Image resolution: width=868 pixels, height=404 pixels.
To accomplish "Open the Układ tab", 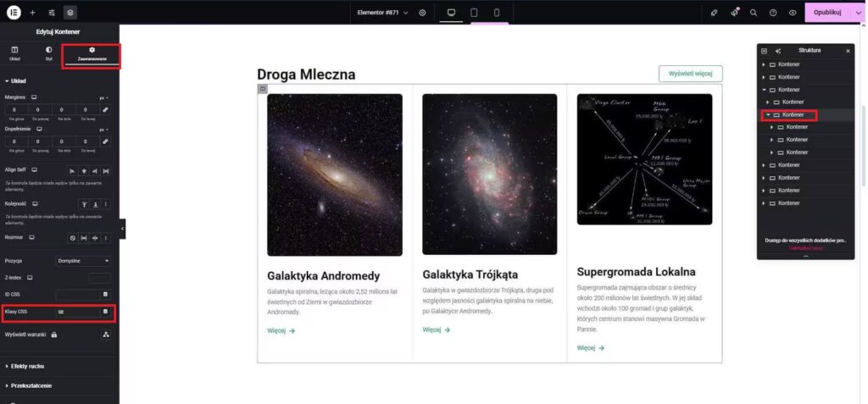I will click(15, 53).
